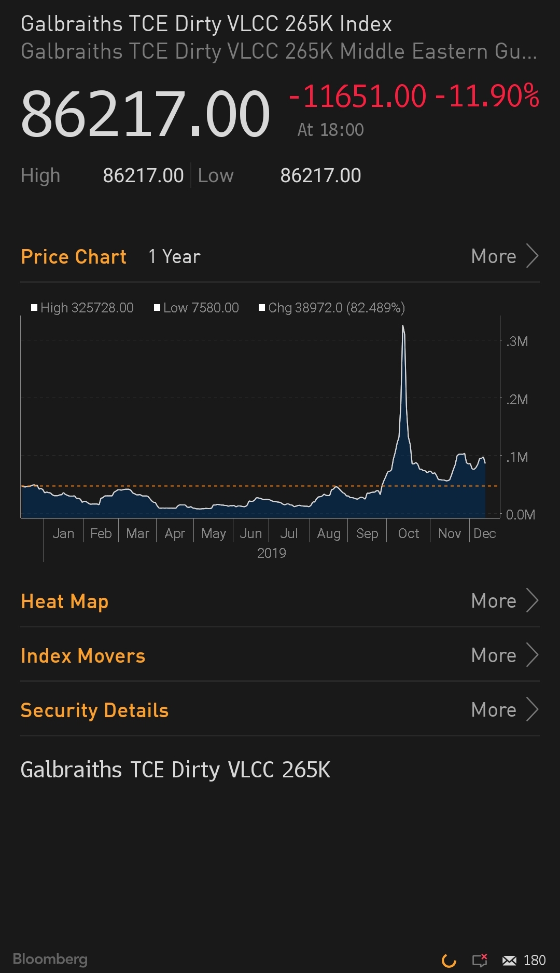Tap the High daily value 86217.00
Viewport: 560px width, 973px height.
tap(144, 175)
